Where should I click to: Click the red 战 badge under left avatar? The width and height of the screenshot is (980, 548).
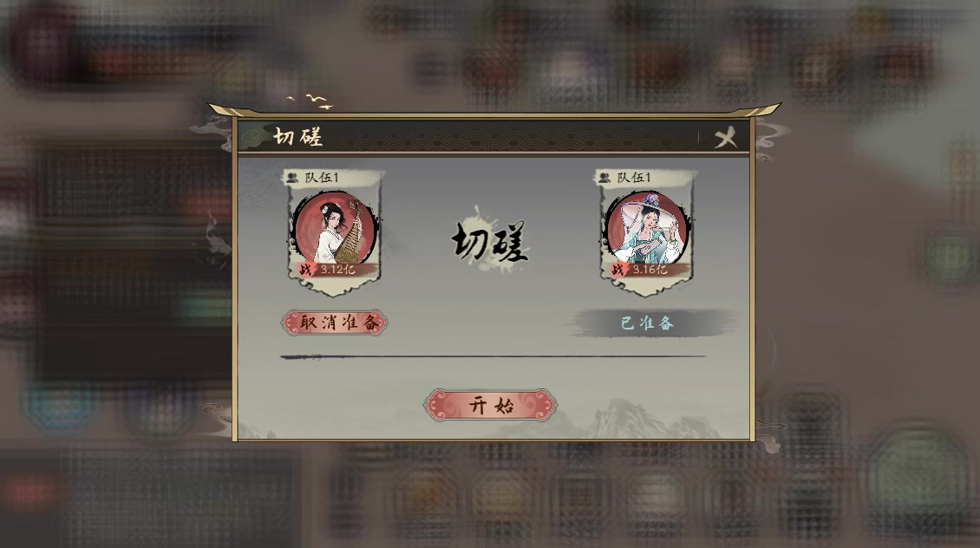pos(305,270)
